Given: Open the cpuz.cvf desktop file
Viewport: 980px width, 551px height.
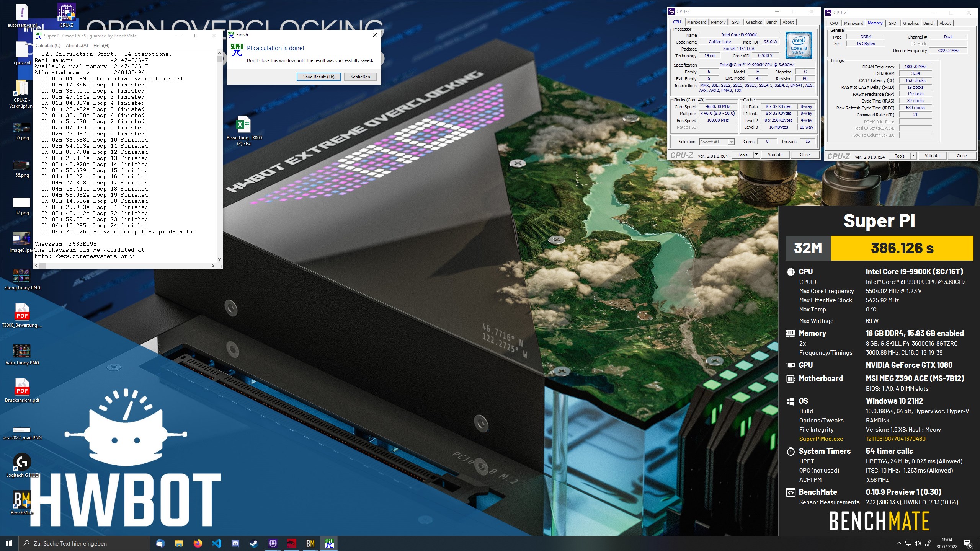Looking at the screenshot, I should click(22, 53).
